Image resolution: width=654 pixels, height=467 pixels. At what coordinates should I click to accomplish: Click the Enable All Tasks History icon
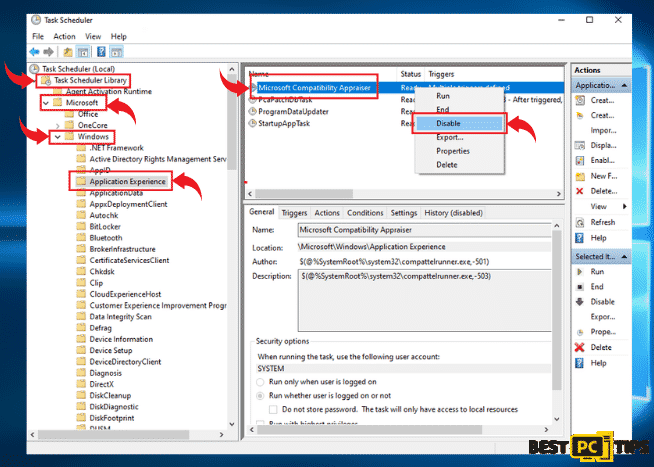(x=580, y=161)
